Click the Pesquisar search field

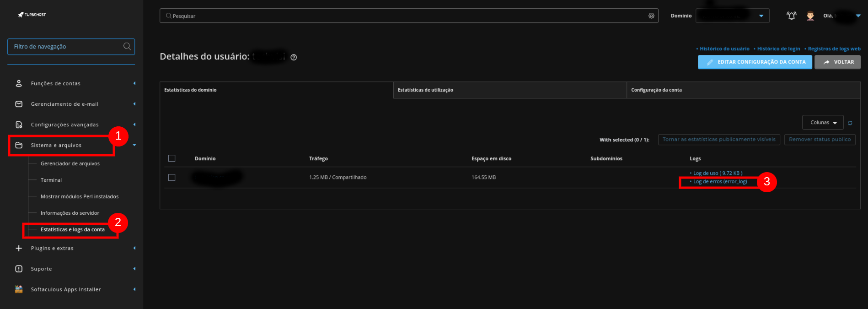(x=407, y=16)
